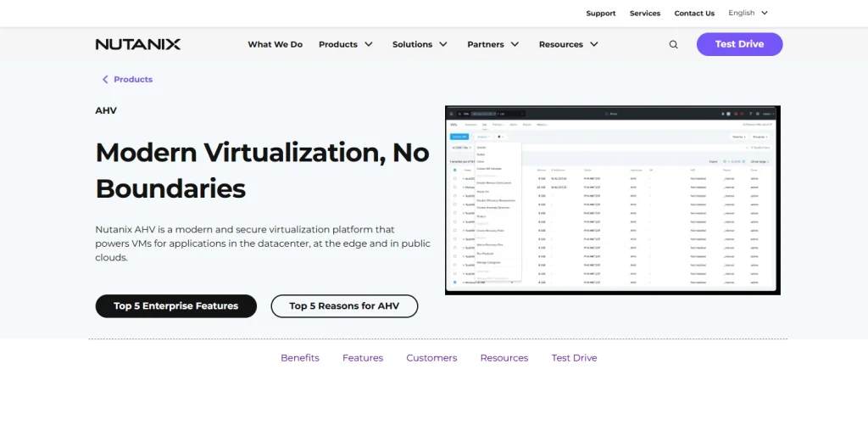The image size is (868, 431).
Task: Jump to the Customers section
Action: pyautogui.click(x=431, y=358)
